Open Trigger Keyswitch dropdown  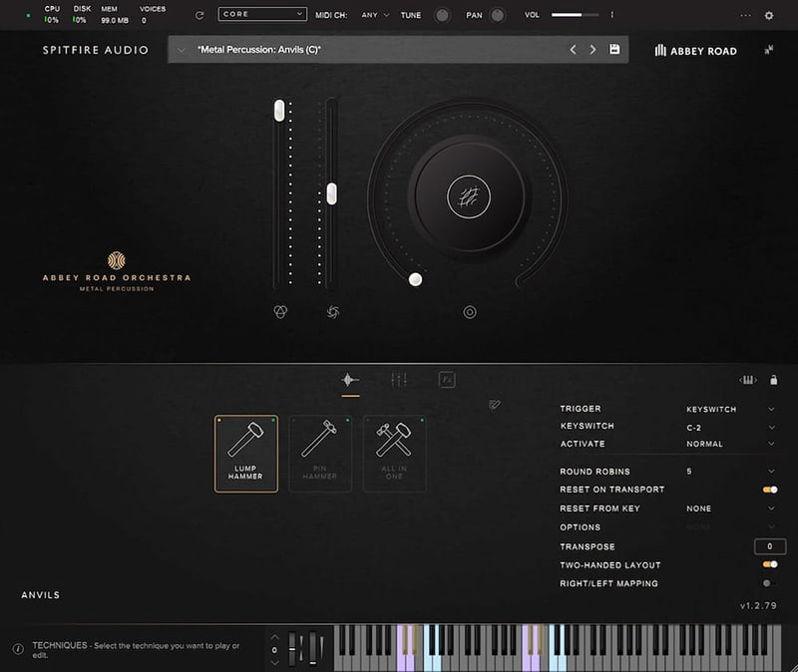click(x=730, y=409)
